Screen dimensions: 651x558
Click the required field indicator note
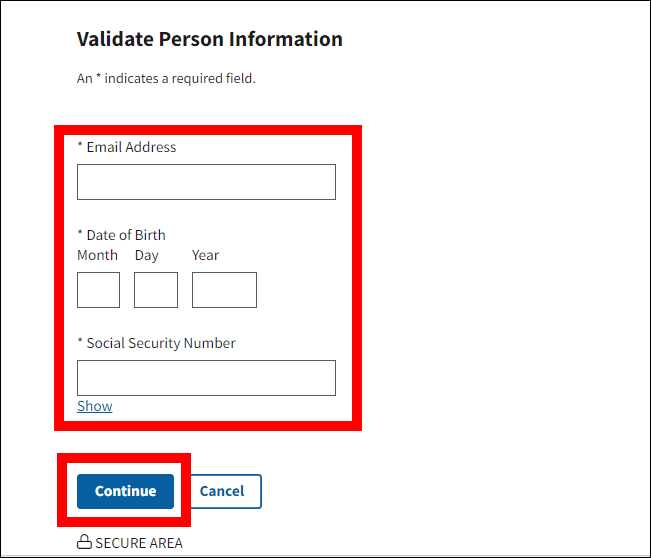tap(166, 78)
